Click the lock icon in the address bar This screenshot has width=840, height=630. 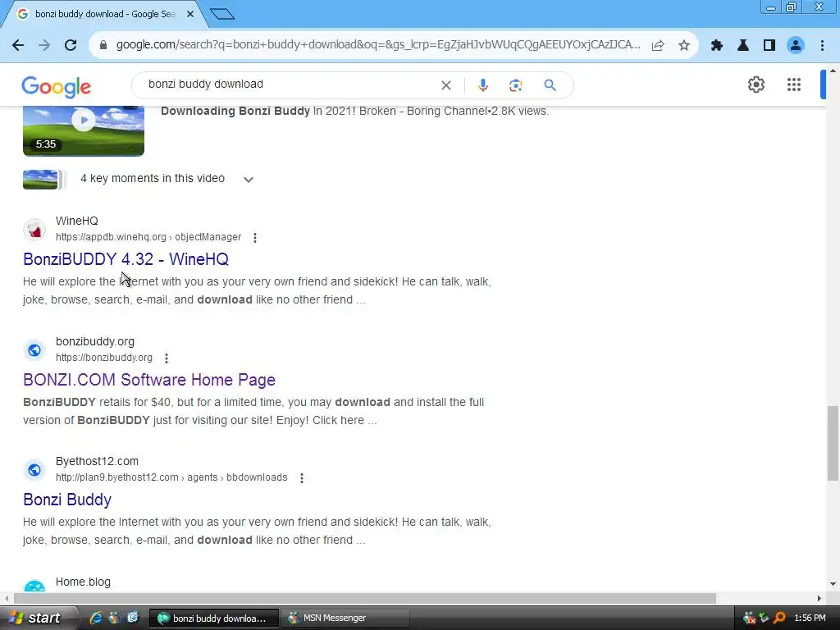[x=103, y=45]
